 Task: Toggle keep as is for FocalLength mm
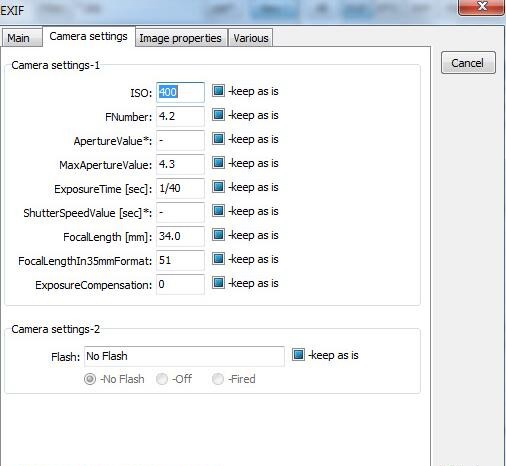[218, 235]
